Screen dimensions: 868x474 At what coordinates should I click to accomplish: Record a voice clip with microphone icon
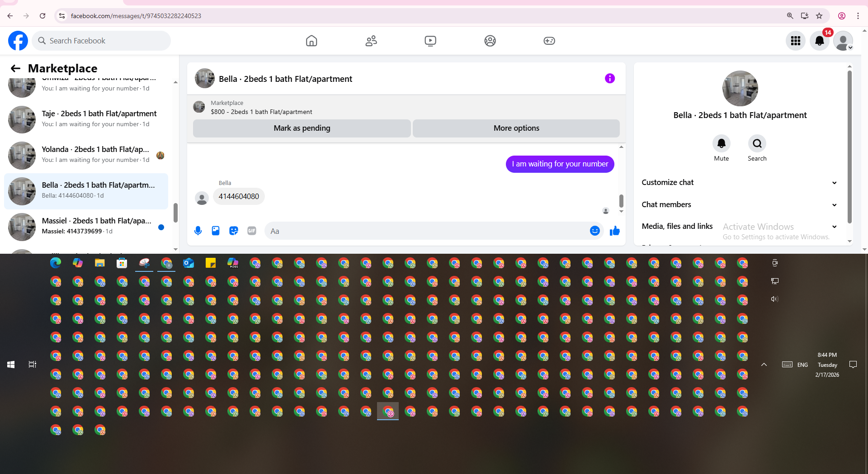pyautogui.click(x=198, y=231)
